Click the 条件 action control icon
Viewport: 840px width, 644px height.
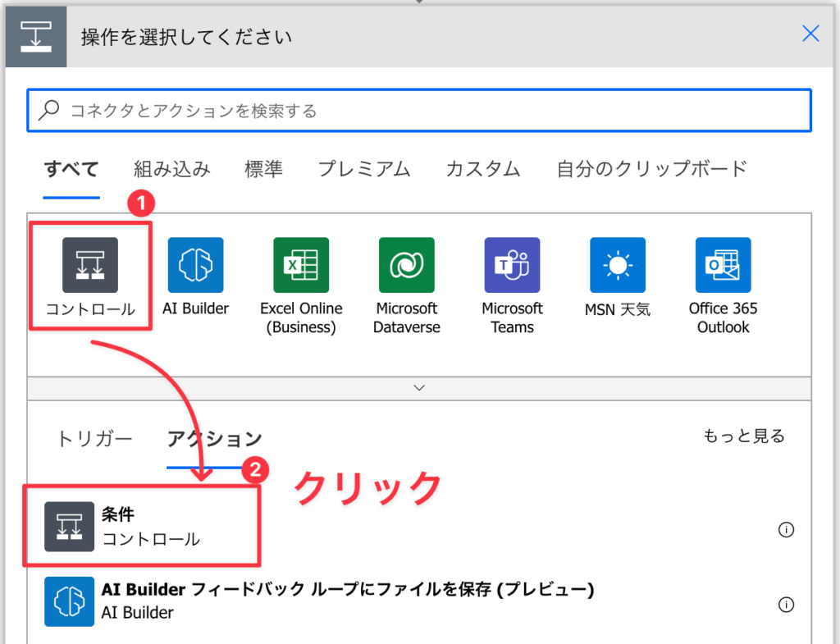(x=69, y=527)
